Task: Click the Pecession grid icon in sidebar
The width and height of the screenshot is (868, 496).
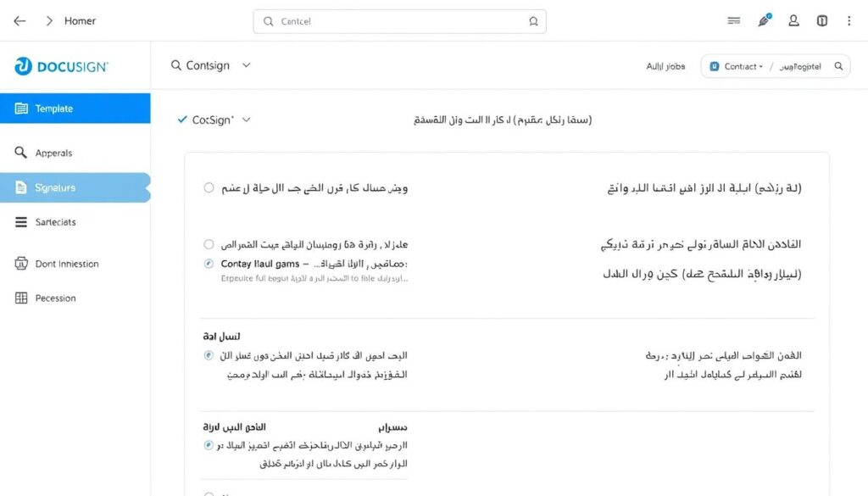Action: (21, 298)
